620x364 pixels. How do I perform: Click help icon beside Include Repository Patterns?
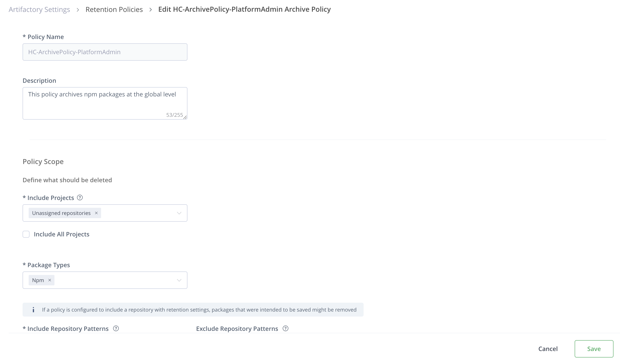(x=116, y=328)
